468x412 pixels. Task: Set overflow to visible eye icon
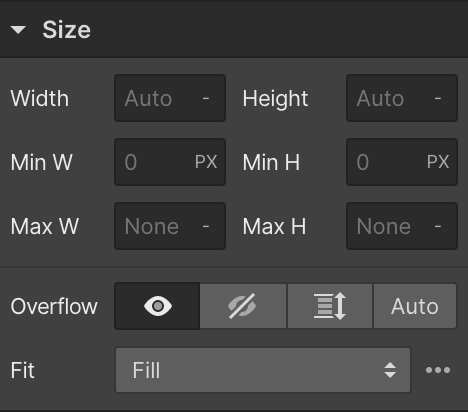pyautogui.click(x=157, y=306)
